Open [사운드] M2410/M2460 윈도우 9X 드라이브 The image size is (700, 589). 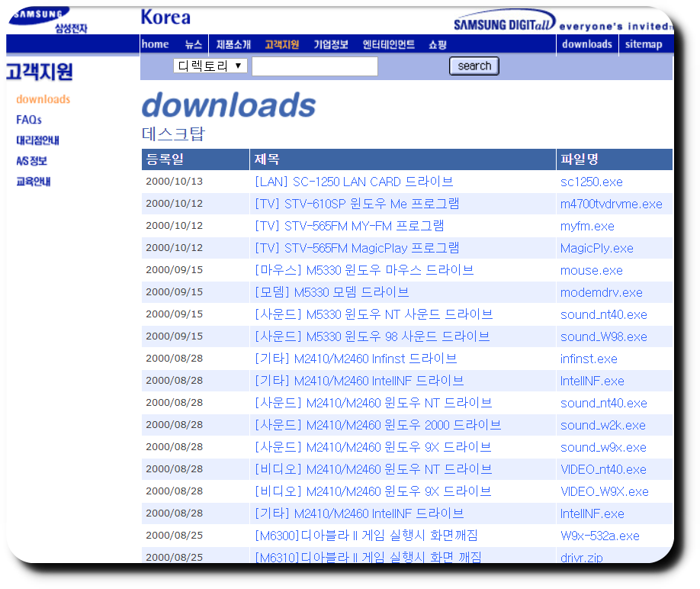click(x=373, y=447)
